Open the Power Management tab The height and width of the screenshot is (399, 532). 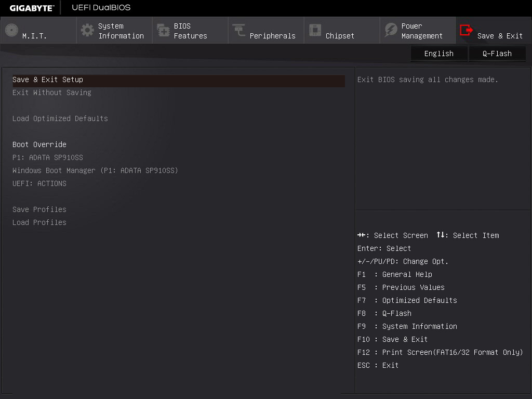(421, 31)
